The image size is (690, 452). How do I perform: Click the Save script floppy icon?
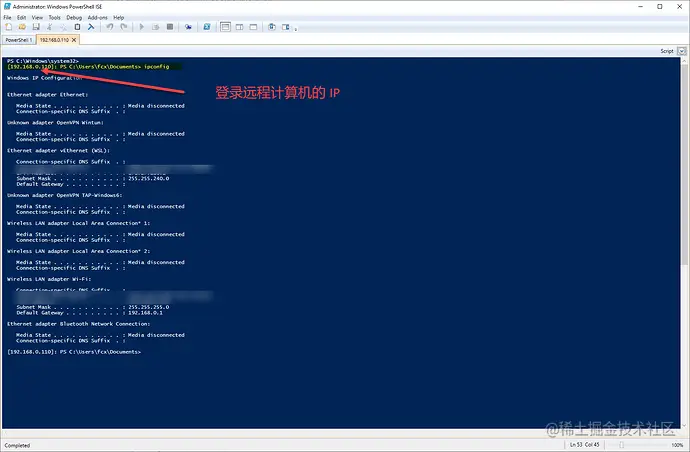[36, 27]
